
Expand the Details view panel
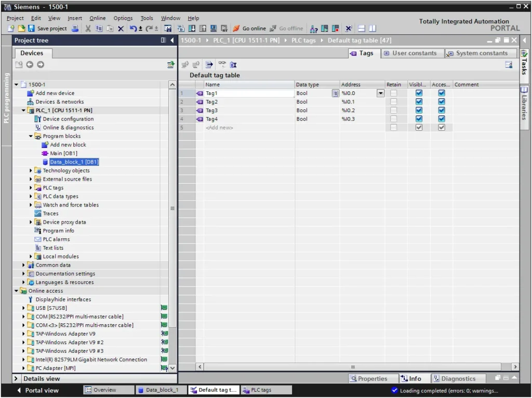[16, 378]
